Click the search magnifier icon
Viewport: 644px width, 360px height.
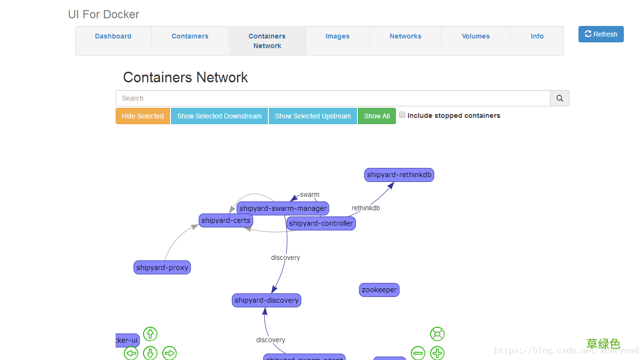pos(559,98)
